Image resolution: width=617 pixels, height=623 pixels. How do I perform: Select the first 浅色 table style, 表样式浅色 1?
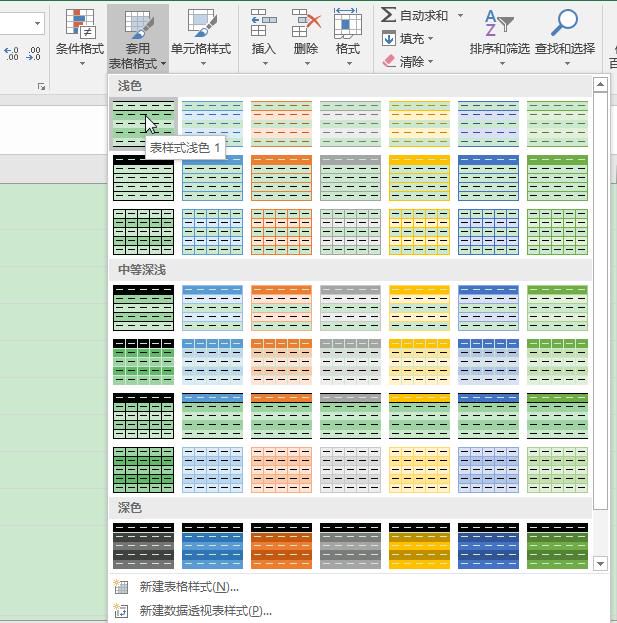(143, 124)
